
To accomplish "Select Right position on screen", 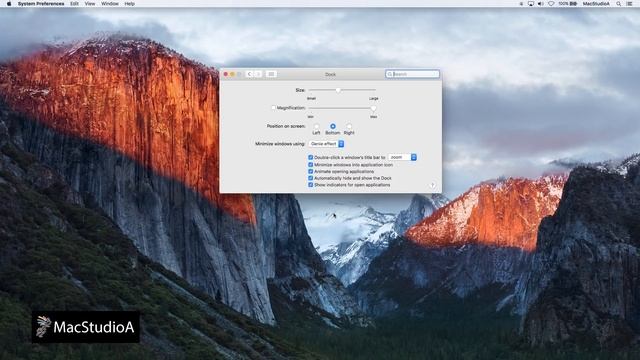I will pos(349,127).
